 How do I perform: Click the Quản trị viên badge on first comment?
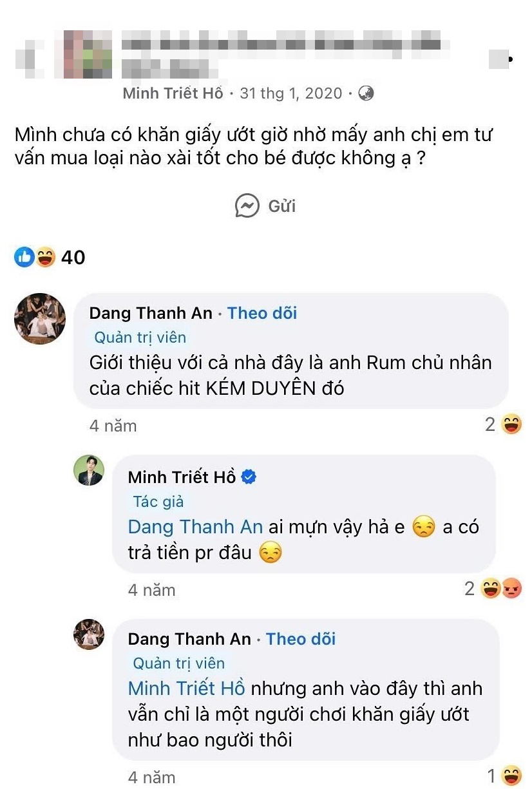coord(140,337)
